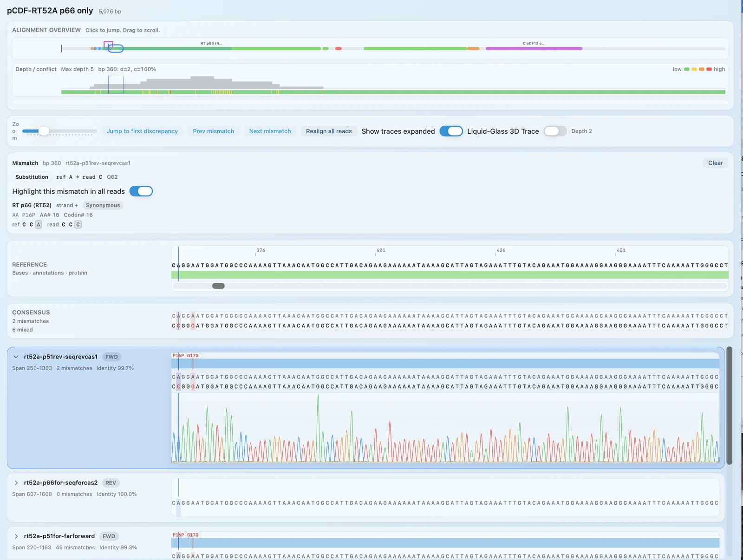Click Span 250-1303 read info
Image resolution: width=743 pixels, height=560 pixels.
(32, 368)
